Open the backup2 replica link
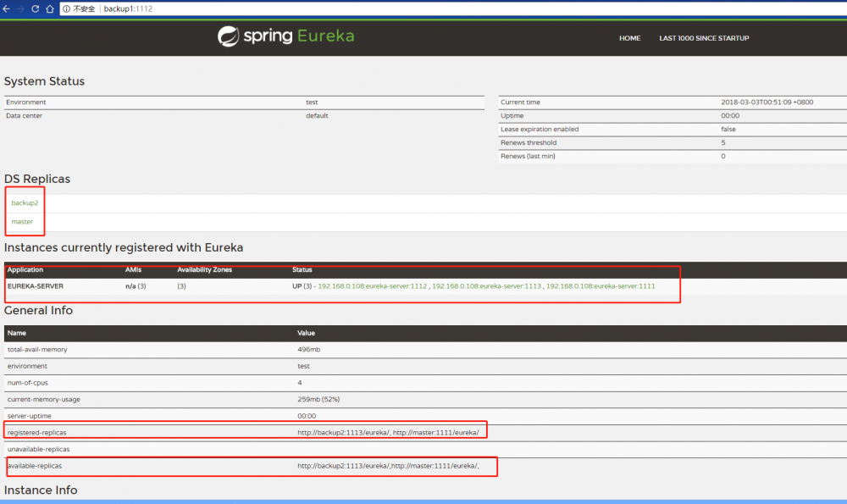The image size is (847, 504). tap(25, 203)
